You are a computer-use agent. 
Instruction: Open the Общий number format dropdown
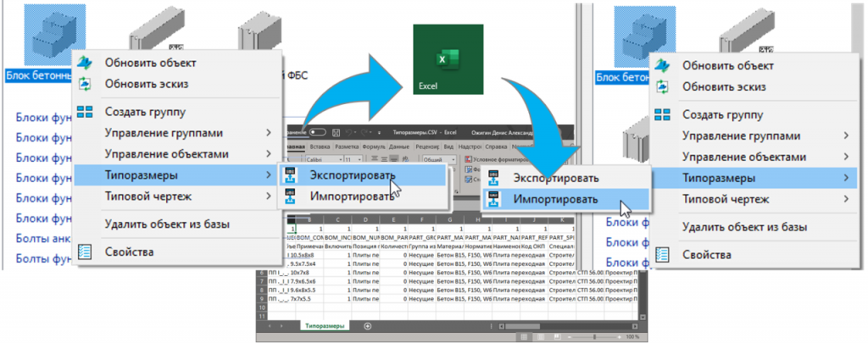453,159
